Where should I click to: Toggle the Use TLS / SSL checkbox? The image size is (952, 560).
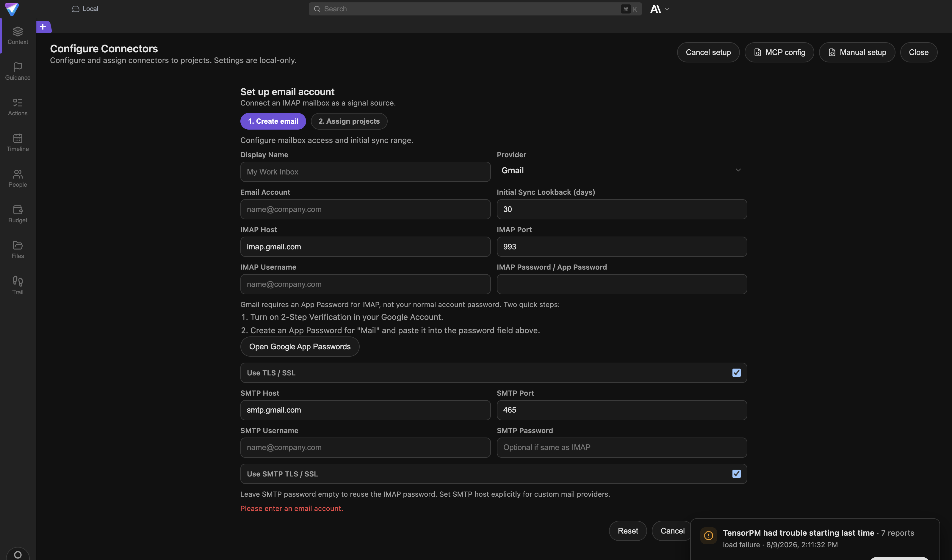tap(736, 373)
